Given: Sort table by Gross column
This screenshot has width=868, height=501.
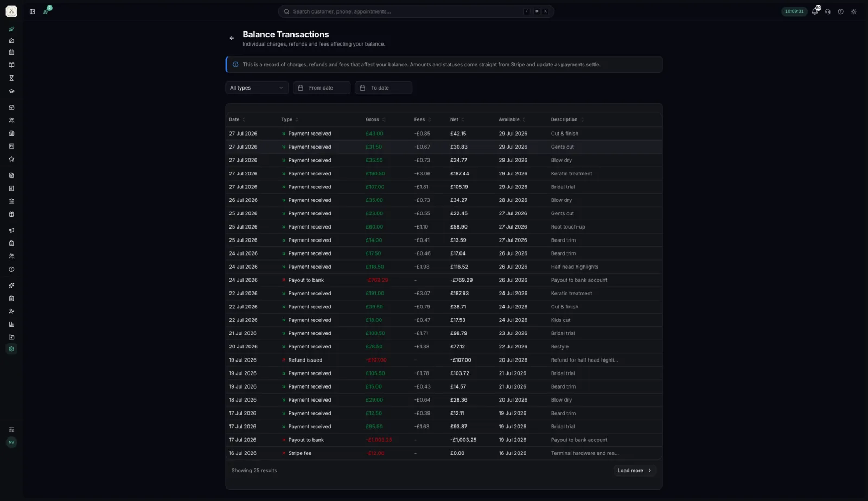Looking at the screenshot, I should [x=375, y=119].
